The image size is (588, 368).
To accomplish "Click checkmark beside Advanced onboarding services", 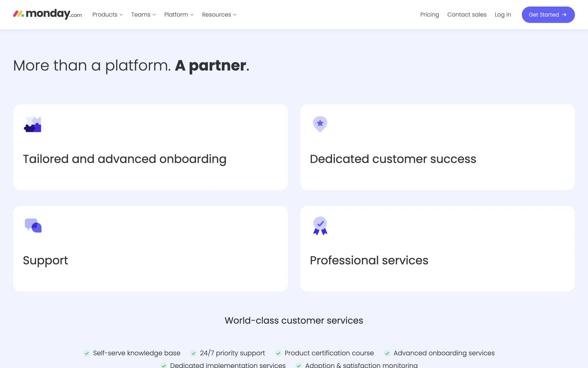I will (387, 353).
